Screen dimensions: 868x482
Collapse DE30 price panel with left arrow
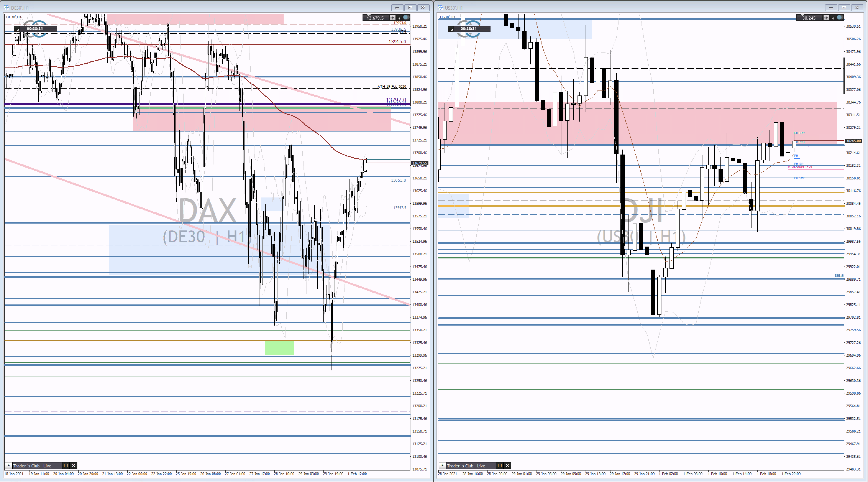point(399,18)
